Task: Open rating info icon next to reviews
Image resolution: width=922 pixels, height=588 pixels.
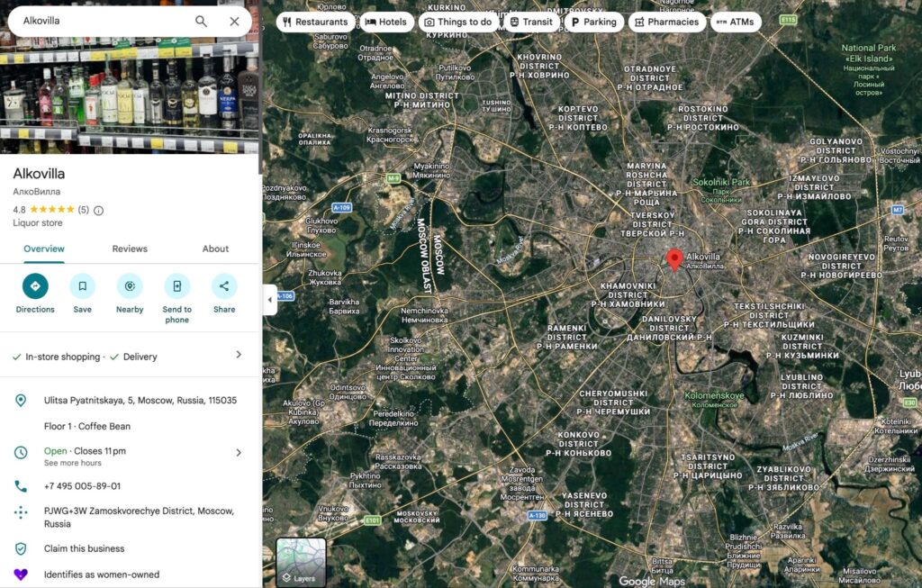Action: click(99, 211)
